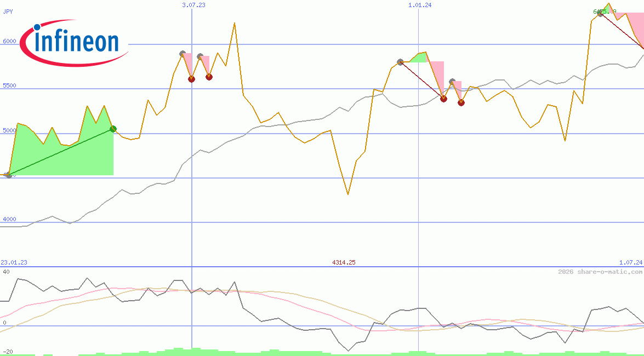Click the red sell marker below the 3.07.23 gridline

[x=191, y=78]
